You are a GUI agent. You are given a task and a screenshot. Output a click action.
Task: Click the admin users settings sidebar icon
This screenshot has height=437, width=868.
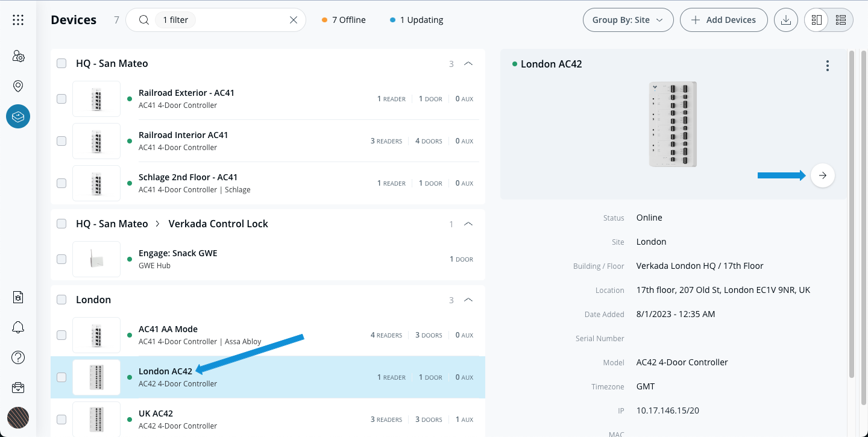(18, 57)
